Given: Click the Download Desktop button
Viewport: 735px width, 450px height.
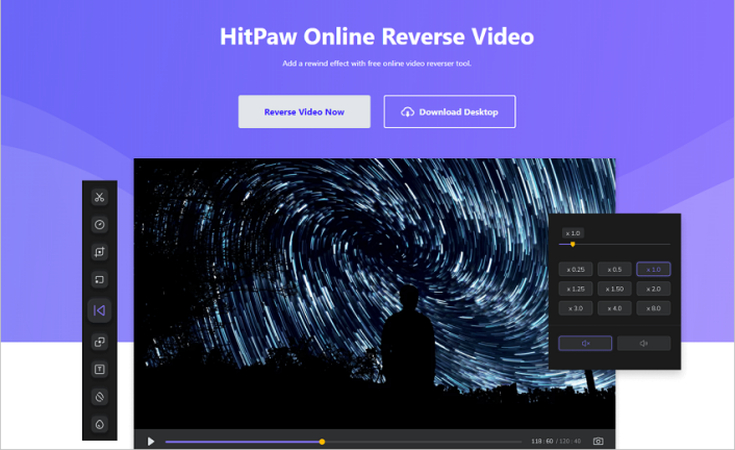Looking at the screenshot, I should click(x=450, y=112).
